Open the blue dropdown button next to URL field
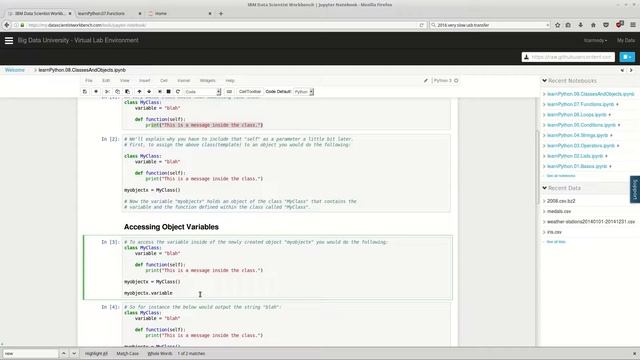Viewport: 640px width, 360px height. coord(627,57)
